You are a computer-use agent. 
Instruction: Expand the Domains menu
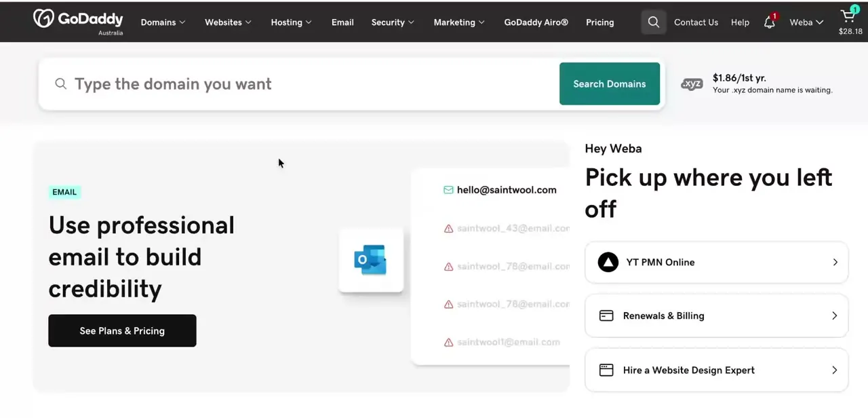tap(163, 22)
